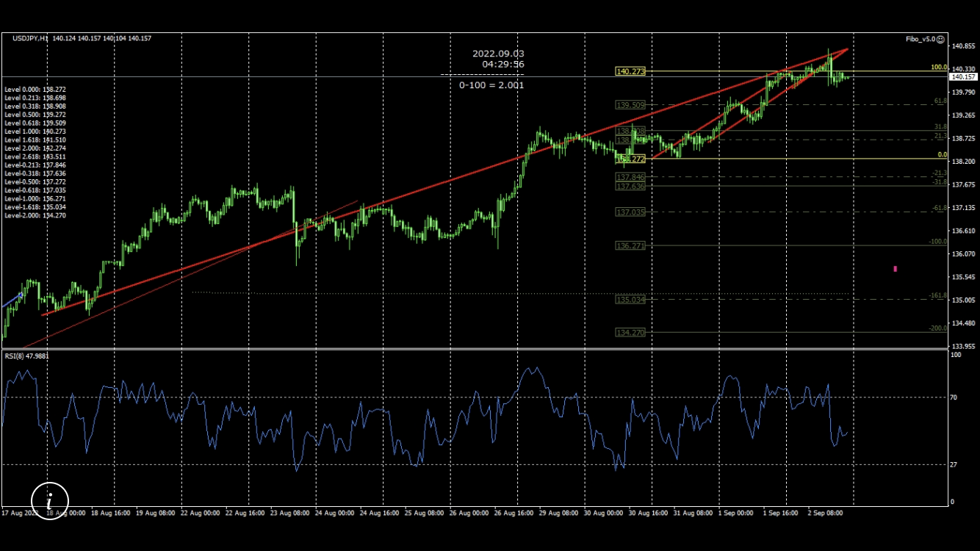The image size is (980, 551).
Task: Select the Level 0.618: 139.509 row
Action: click(x=35, y=123)
